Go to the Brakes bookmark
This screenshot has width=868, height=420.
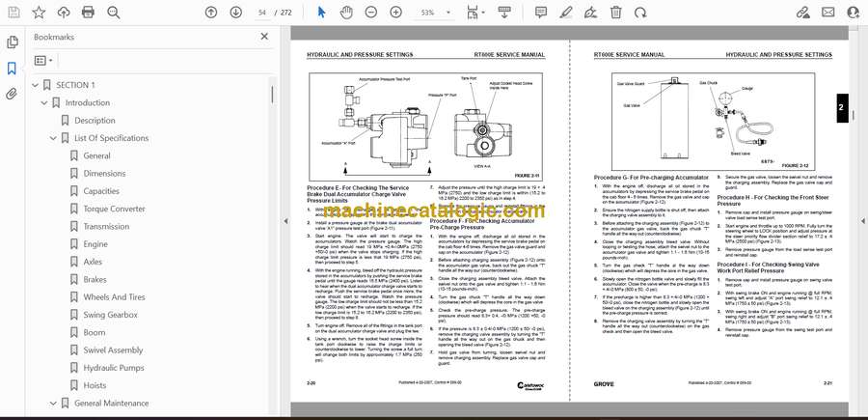point(95,280)
